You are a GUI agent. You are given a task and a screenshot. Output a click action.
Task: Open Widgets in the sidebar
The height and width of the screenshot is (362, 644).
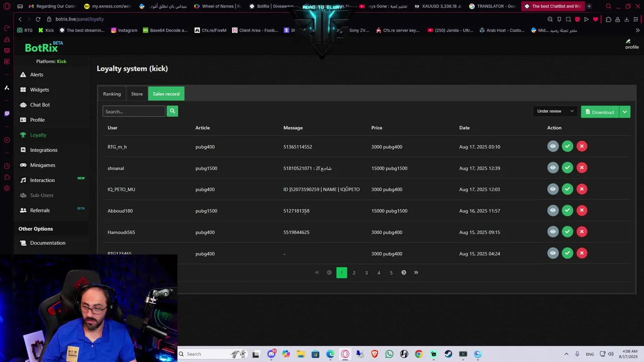(39, 89)
